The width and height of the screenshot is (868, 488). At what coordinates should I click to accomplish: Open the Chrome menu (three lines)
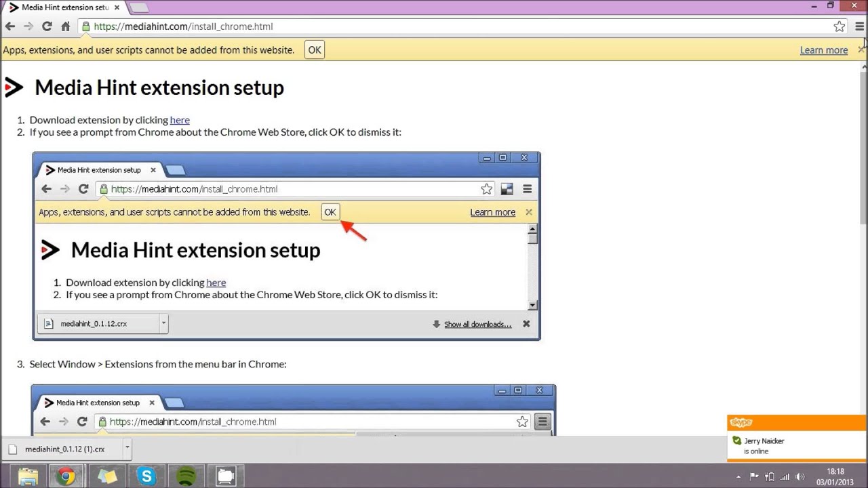click(x=860, y=26)
